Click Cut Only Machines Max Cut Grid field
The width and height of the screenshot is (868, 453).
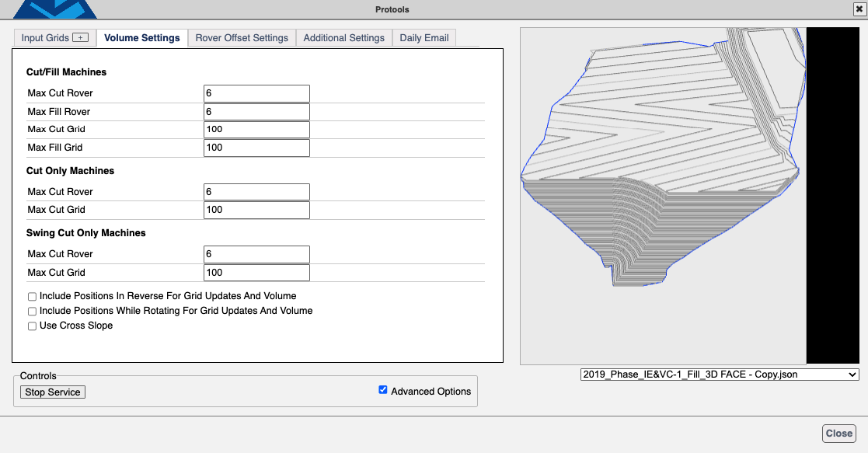(256, 210)
